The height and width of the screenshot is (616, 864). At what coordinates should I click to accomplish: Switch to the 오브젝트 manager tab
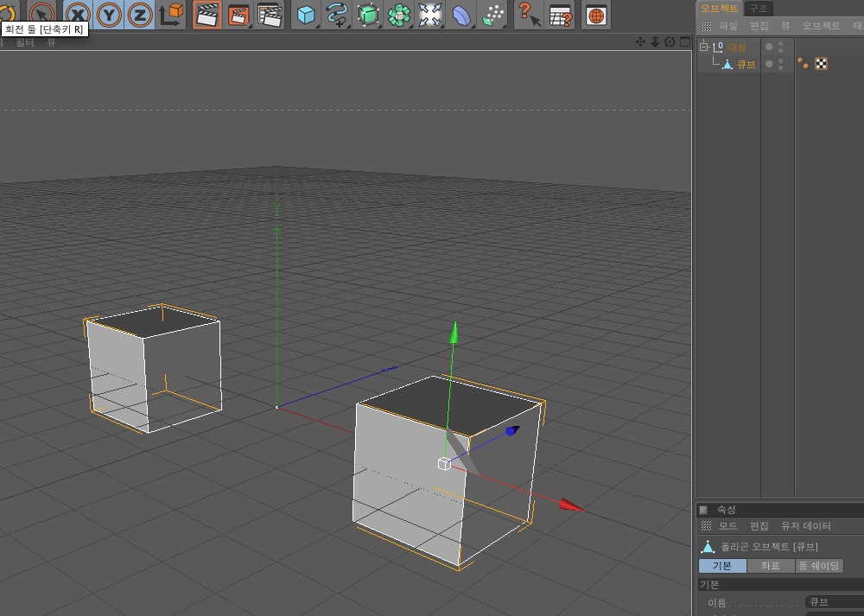point(720,9)
